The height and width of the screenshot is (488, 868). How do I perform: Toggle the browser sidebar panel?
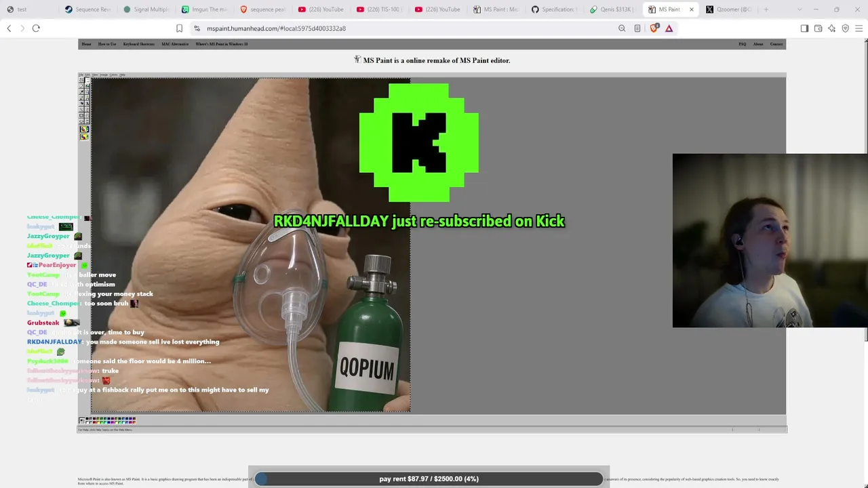point(804,28)
